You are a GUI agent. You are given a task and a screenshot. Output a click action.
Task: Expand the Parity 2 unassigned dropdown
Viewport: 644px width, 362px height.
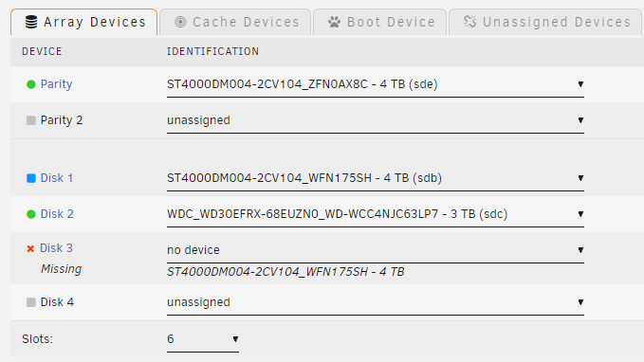tap(376, 120)
